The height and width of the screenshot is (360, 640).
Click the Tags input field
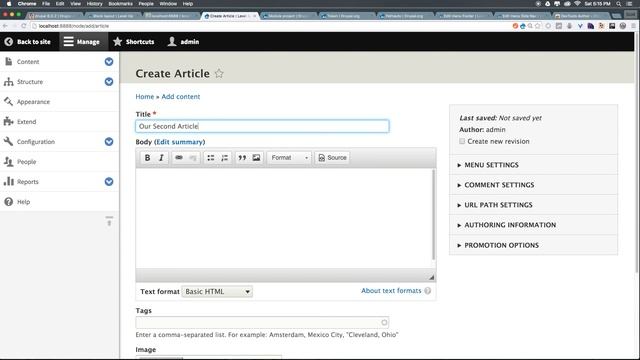[262, 322]
